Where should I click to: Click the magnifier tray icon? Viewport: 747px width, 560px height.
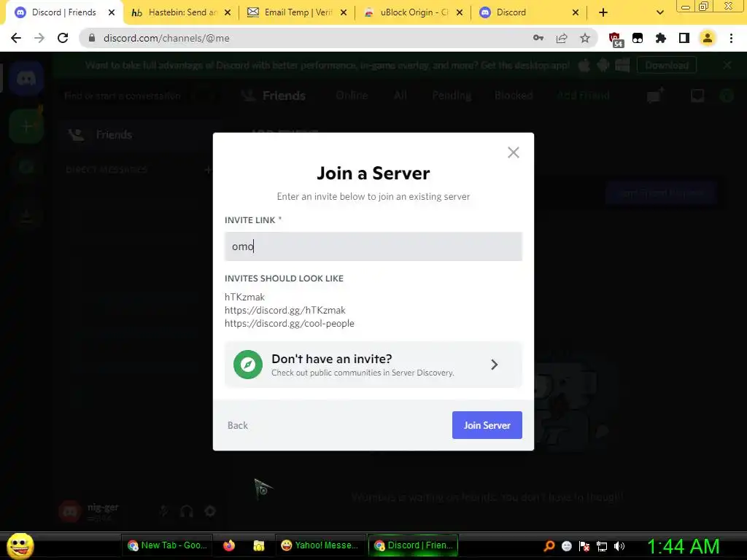[549, 545]
